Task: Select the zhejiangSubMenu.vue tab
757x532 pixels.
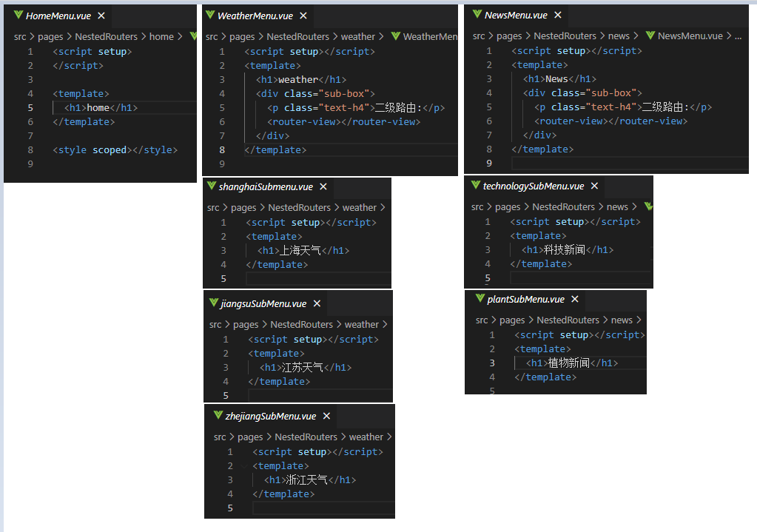Action: point(270,416)
